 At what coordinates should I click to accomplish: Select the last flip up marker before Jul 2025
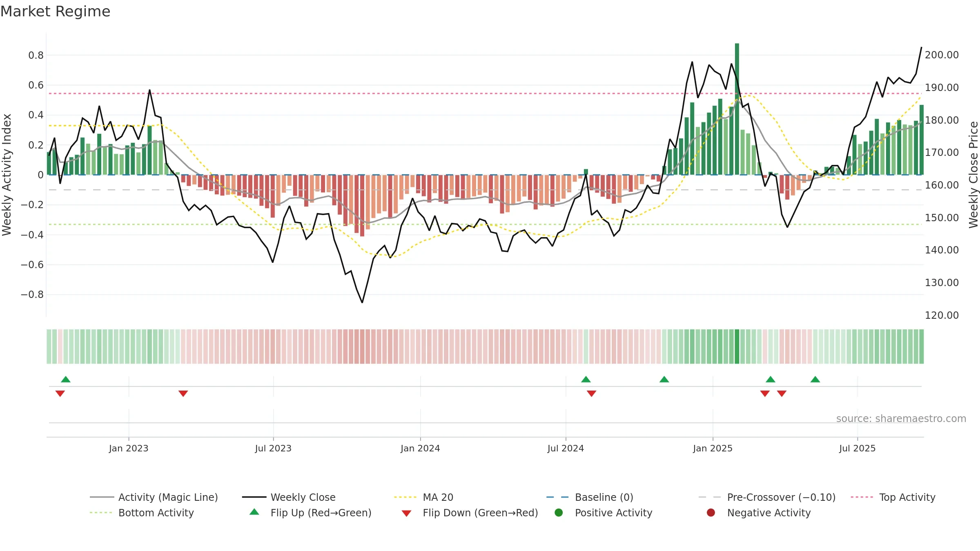click(815, 379)
